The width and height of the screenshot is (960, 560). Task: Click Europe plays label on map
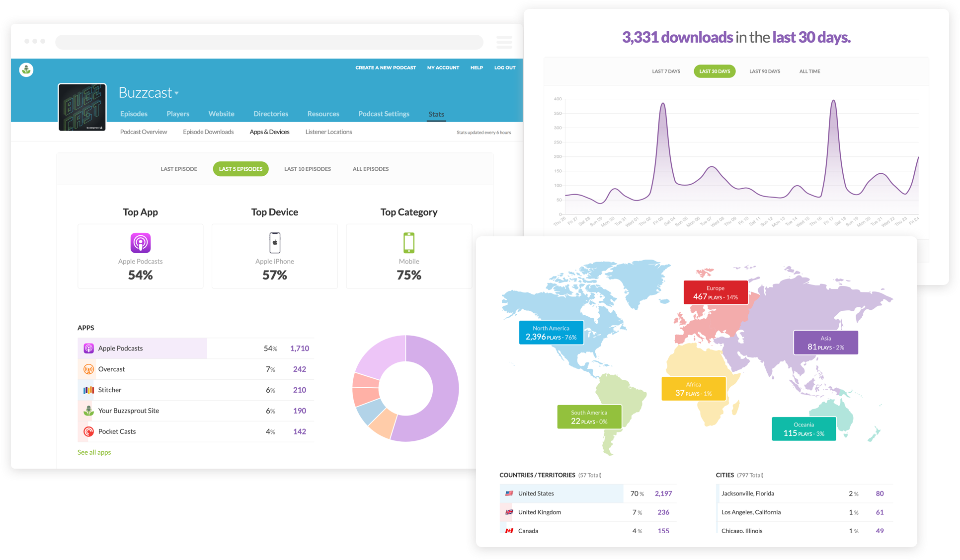point(716,292)
